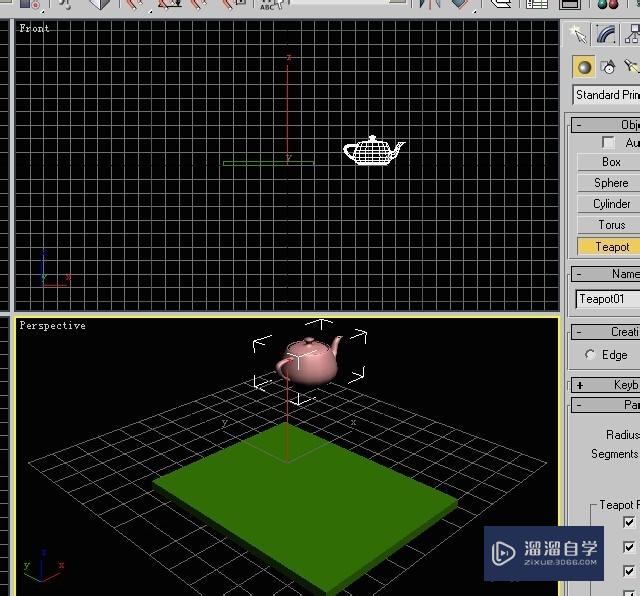Click the Align tool toolbar icon
This screenshot has height=596, width=640.
click(x=460, y=4)
